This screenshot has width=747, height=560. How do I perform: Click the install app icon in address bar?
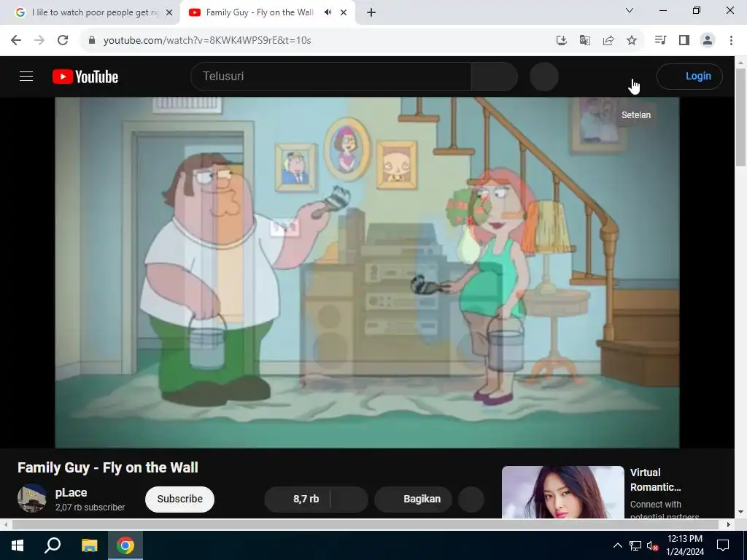pos(562,41)
